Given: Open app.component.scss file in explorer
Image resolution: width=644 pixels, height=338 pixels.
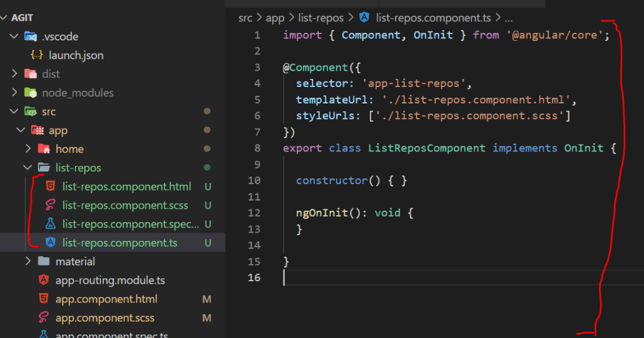Looking at the screenshot, I should 105,318.
